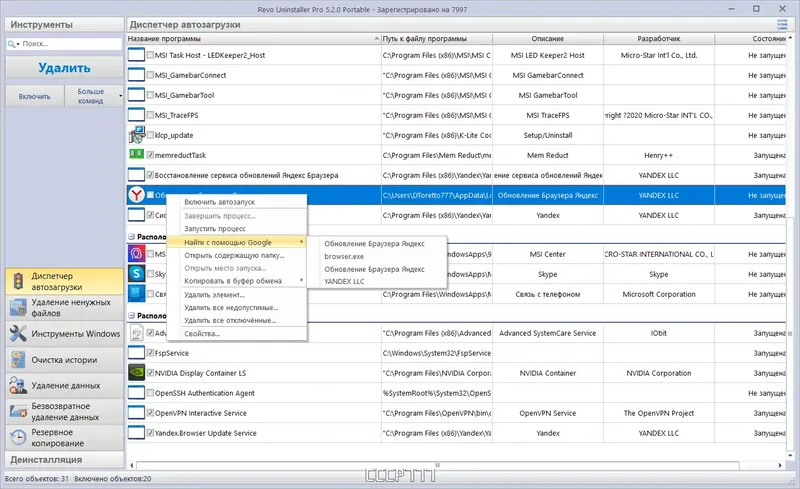Image resolution: width=800 pixels, height=489 pixels.
Task: Sort by Путь к файлу программы header
Action: point(437,39)
